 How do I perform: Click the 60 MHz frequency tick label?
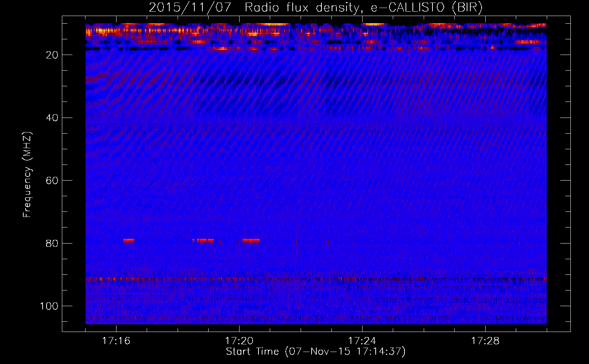pos(52,181)
